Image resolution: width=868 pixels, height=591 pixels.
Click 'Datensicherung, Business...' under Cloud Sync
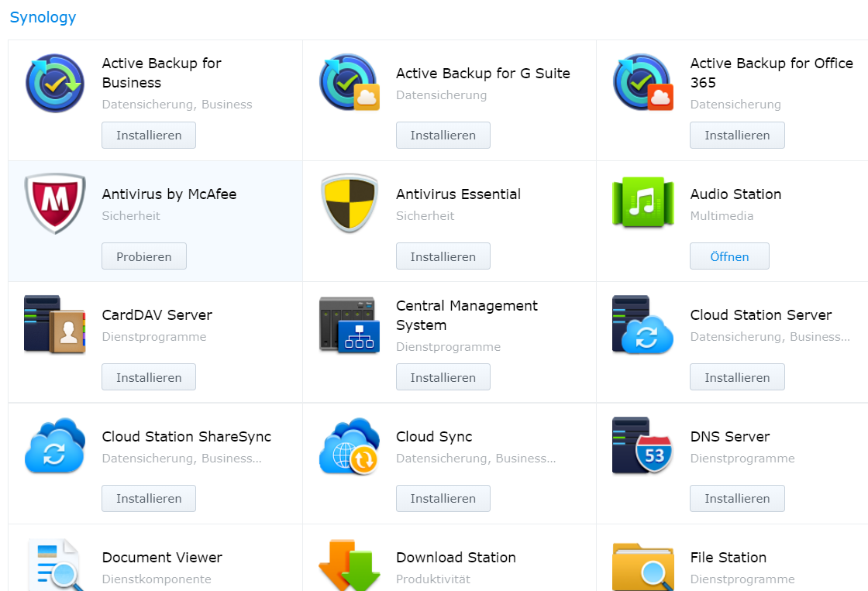click(476, 459)
